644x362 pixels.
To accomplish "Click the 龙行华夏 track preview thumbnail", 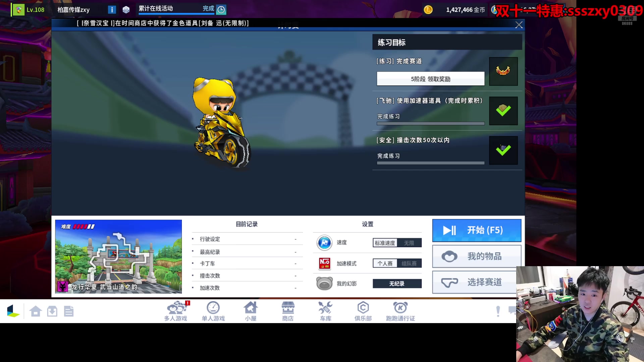I will 118,256.
